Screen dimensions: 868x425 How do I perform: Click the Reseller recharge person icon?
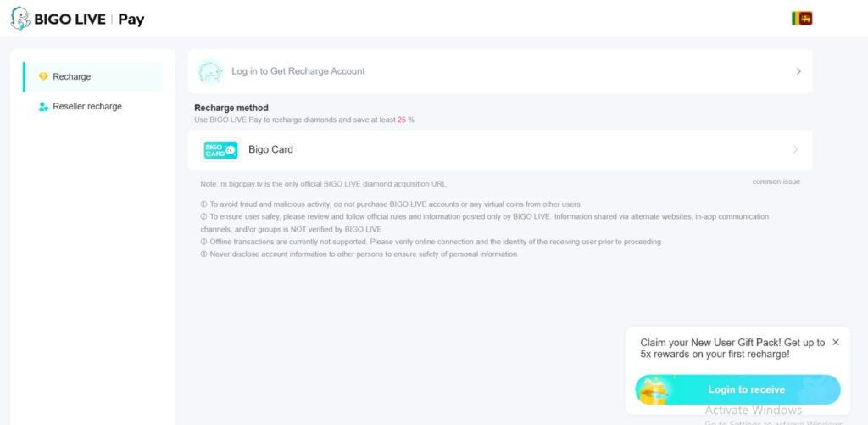(x=43, y=107)
